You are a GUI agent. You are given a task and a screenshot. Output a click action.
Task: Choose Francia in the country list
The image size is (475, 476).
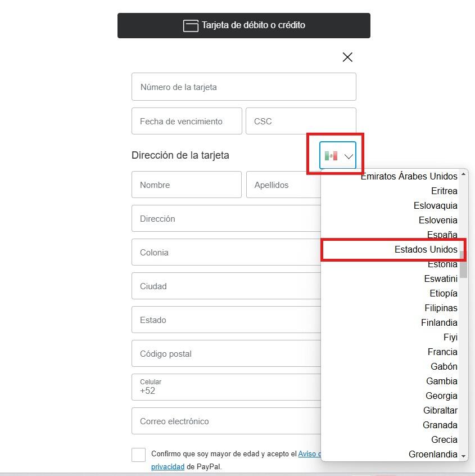(x=442, y=352)
